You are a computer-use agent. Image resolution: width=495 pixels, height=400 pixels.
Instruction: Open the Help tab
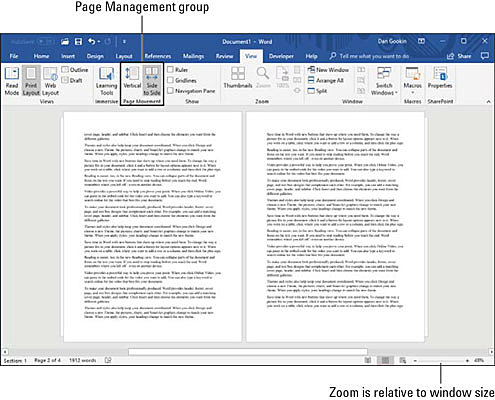[x=311, y=56]
